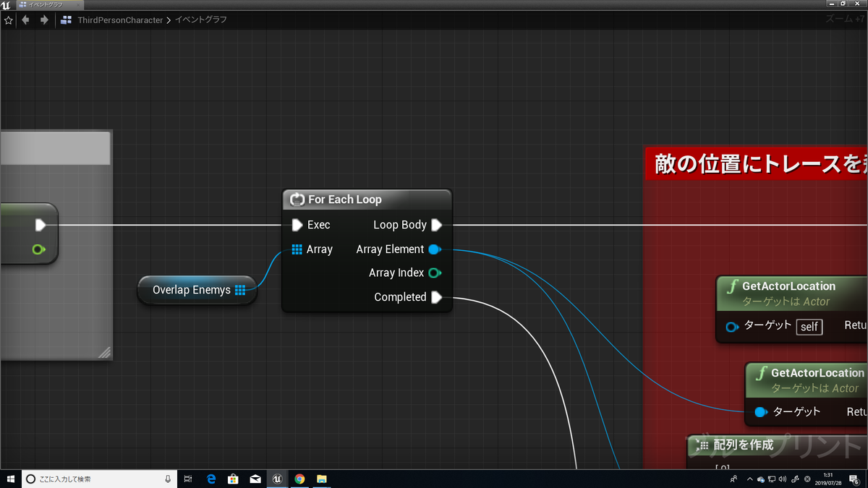
Task: Click the favorite star icon in breadcrumb bar
Action: (x=9, y=20)
